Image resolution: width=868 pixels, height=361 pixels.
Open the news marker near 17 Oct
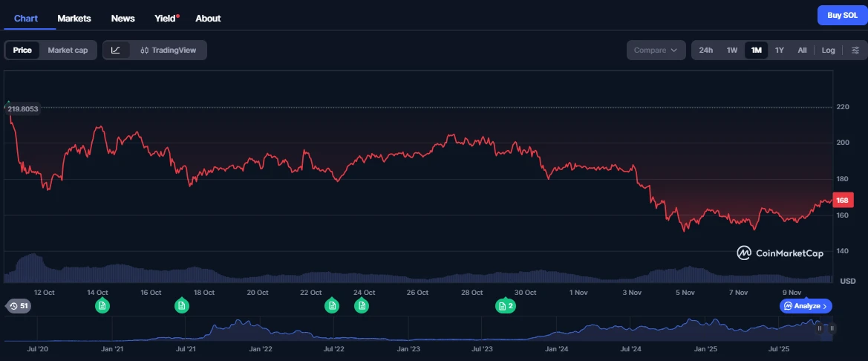tap(181, 306)
